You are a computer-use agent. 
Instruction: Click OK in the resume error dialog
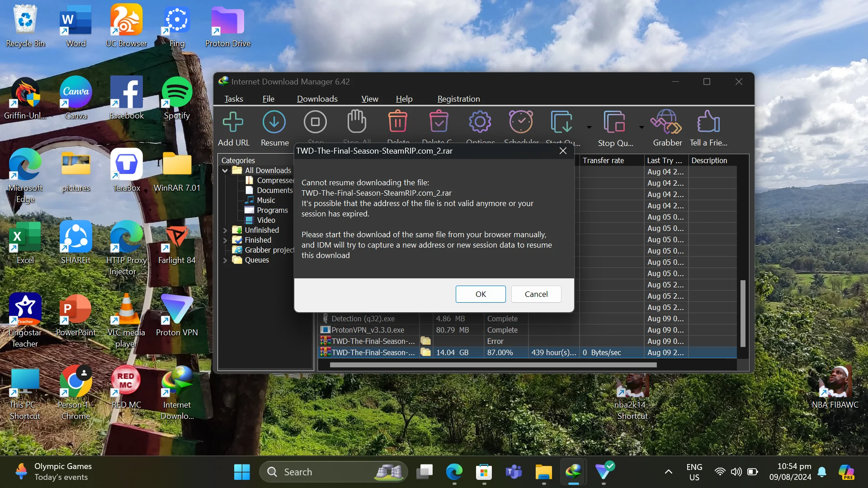pyautogui.click(x=481, y=294)
